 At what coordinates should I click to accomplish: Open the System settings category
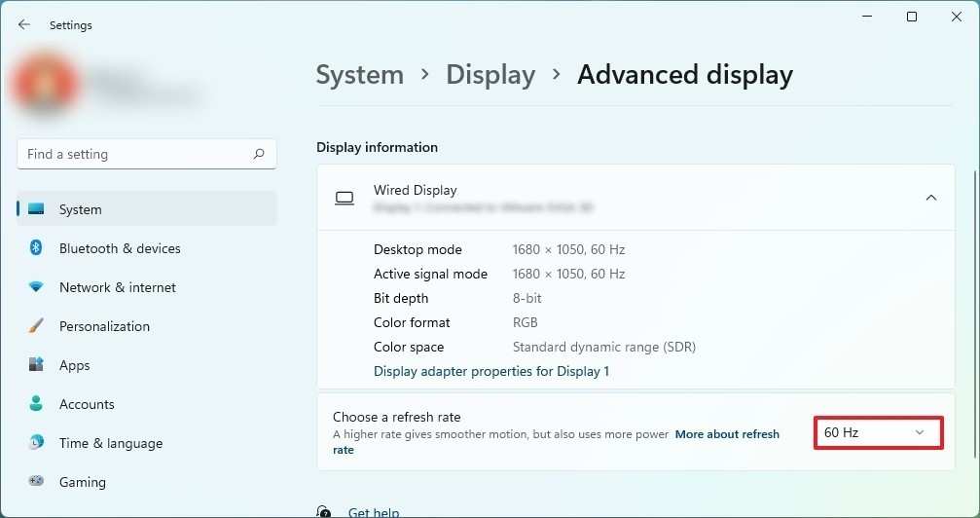point(146,209)
